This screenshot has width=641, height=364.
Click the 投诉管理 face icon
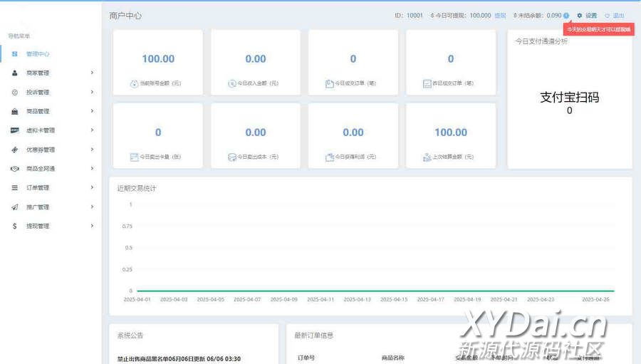pyautogui.click(x=15, y=92)
